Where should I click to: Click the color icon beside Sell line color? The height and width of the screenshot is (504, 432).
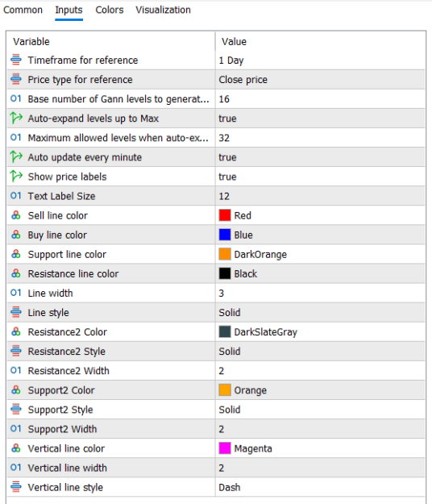point(16,215)
